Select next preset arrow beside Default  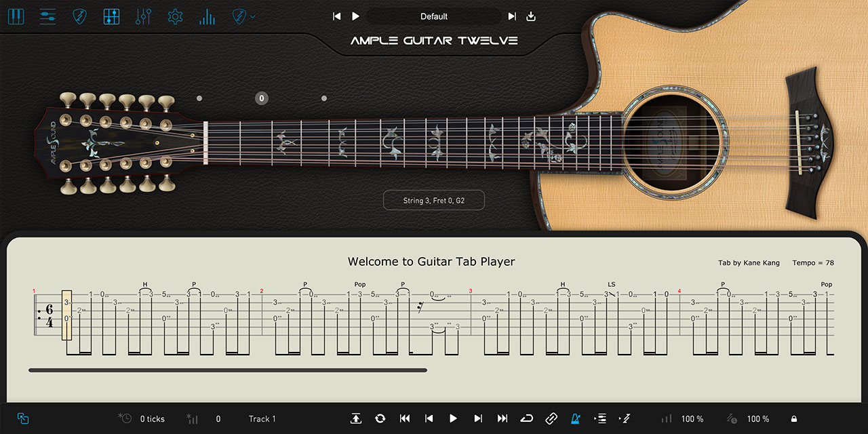pyautogui.click(x=512, y=16)
